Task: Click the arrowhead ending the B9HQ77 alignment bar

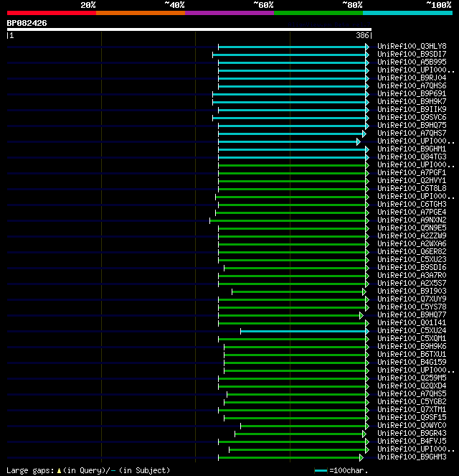Action: point(361,315)
